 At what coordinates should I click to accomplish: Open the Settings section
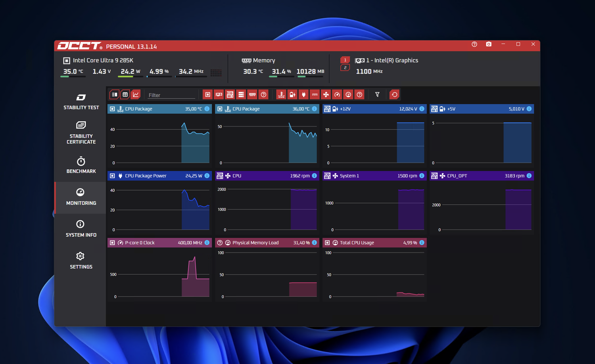click(x=81, y=261)
